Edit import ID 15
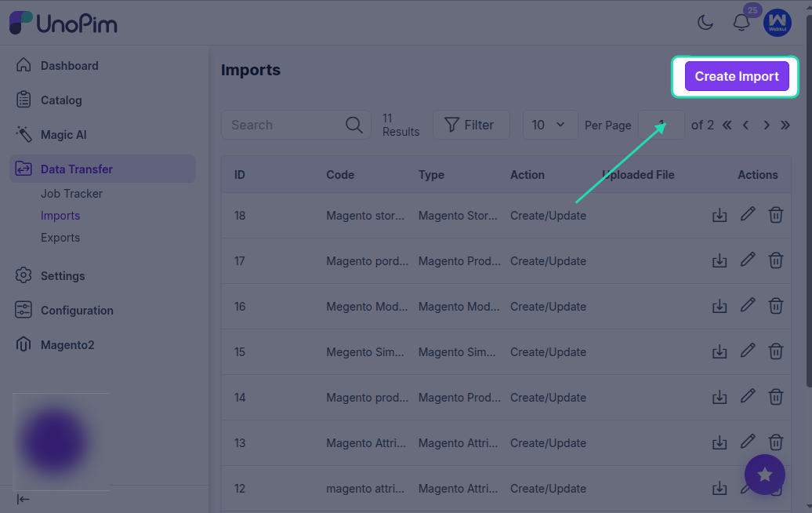 pos(747,351)
